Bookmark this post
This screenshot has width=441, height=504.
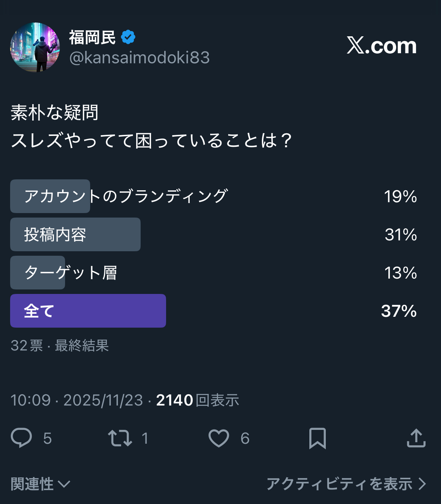[x=318, y=438]
